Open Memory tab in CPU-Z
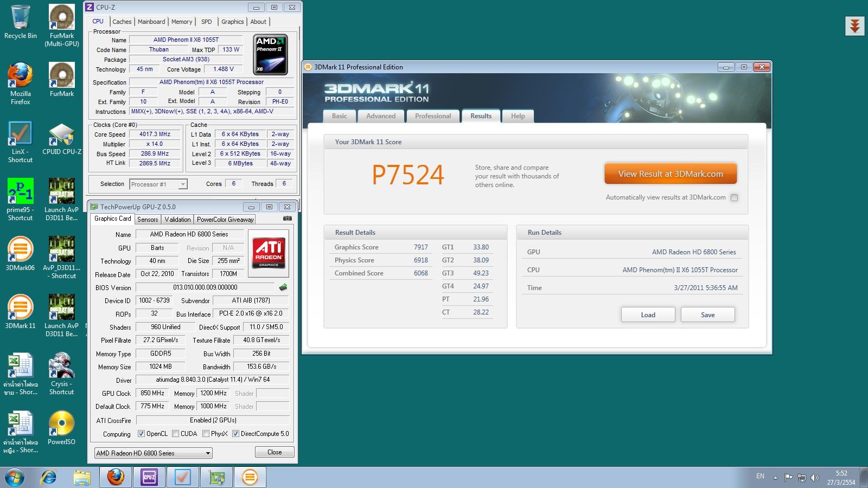868x488 pixels. 182,22
